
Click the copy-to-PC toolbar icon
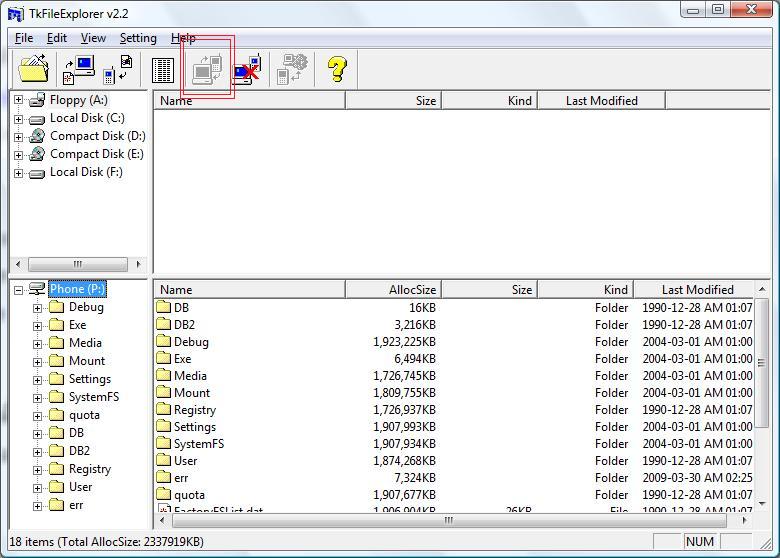click(79, 70)
